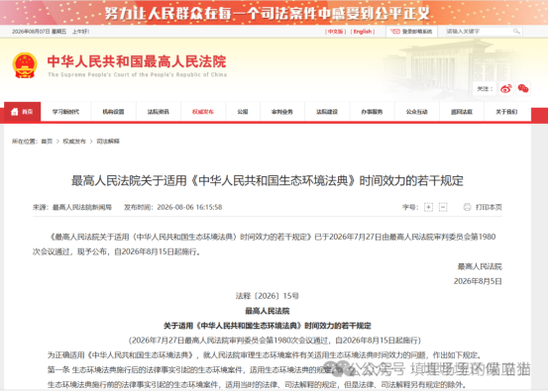Click the site title 中华人民共和国最高人民法院

(x=137, y=61)
